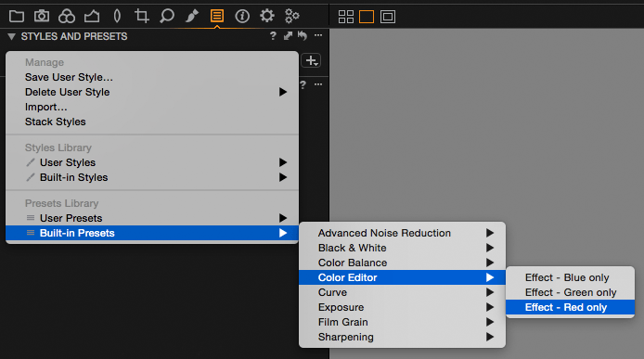Viewport: 644px width, 359px height.
Task: Select Color Editor presets submenu
Action: click(402, 277)
